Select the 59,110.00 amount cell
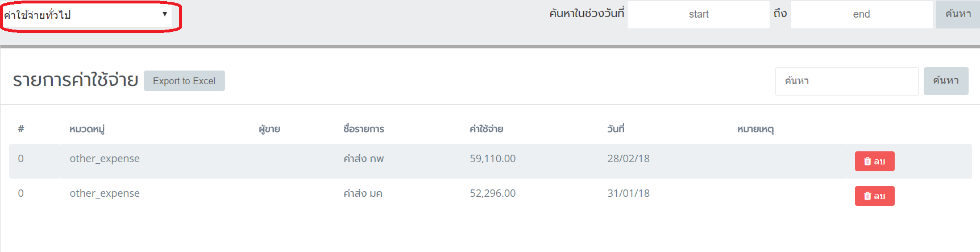The width and height of the screenshot is (980, 252). click(493, 159)
